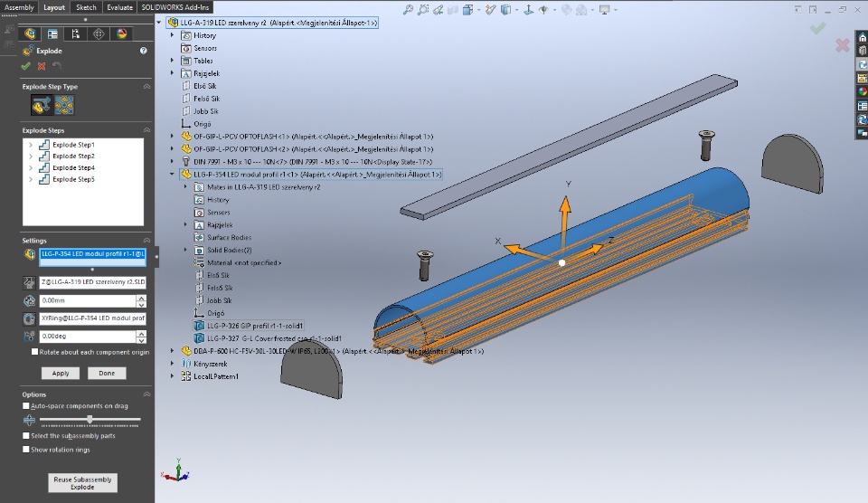Image resolution: width=868 pixels, height=503 pixels.
Task: Switch to the Assembly tab
Action: coord(19,7)
